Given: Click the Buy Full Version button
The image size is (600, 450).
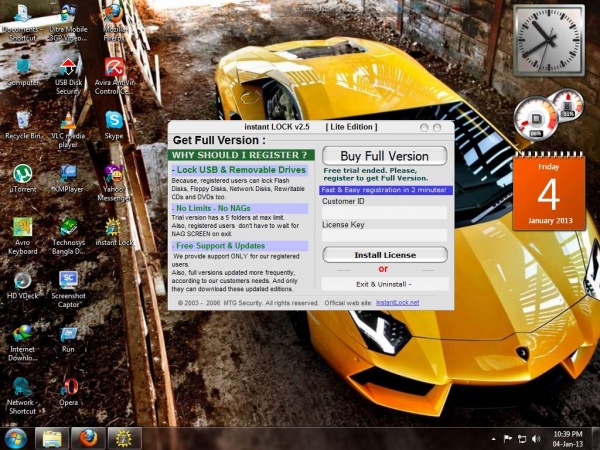Looking at the screenshot, I should tap(384, 156).
